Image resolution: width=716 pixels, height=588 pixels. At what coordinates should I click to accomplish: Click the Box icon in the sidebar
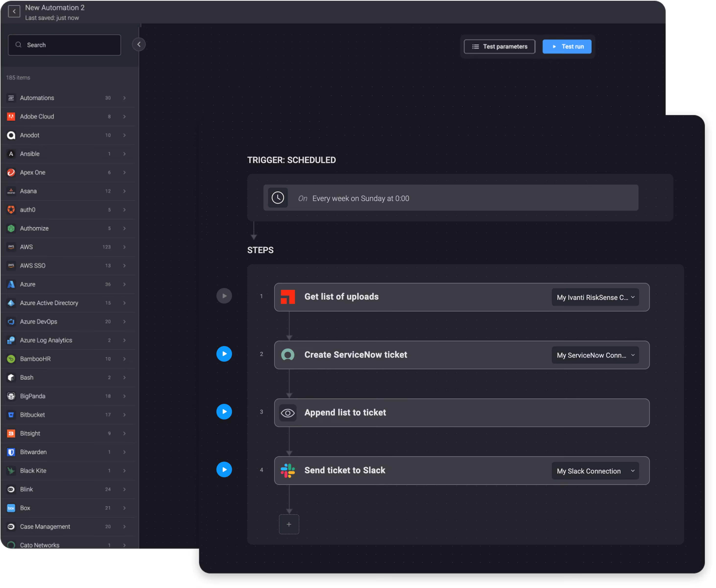[11, 508]
